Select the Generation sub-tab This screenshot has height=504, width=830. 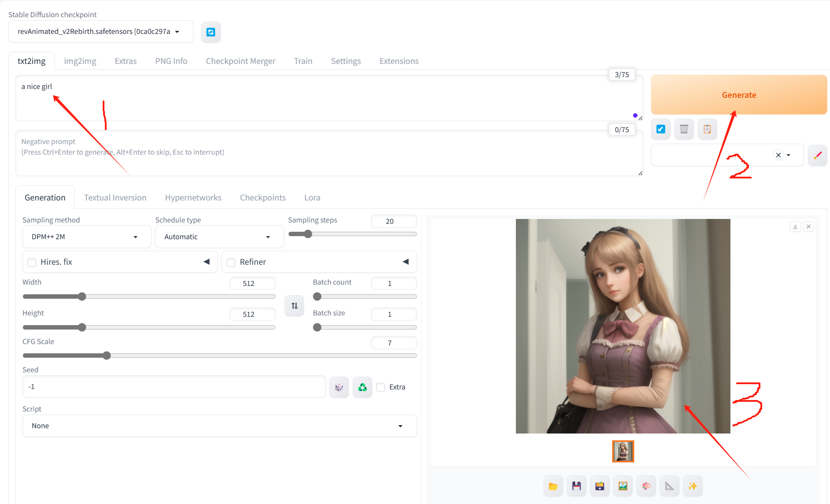pos(45,198)
